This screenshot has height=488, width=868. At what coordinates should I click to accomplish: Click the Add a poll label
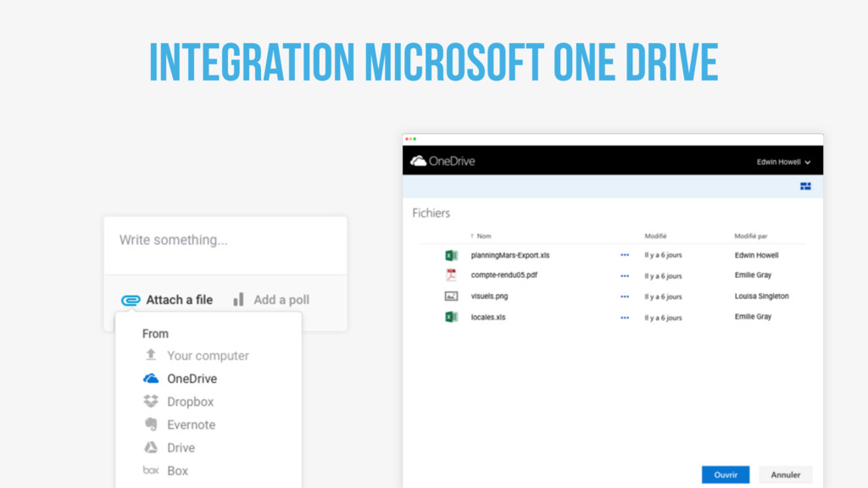point(281,300)
